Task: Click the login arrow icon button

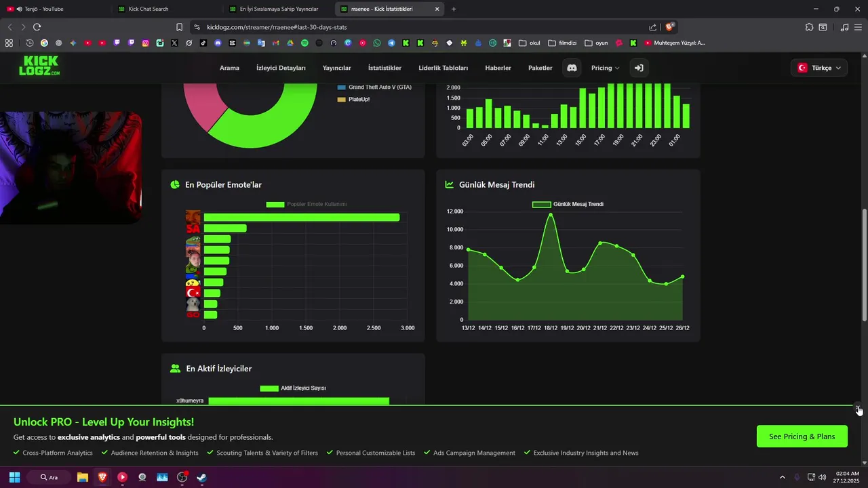Action: (639, 68)
